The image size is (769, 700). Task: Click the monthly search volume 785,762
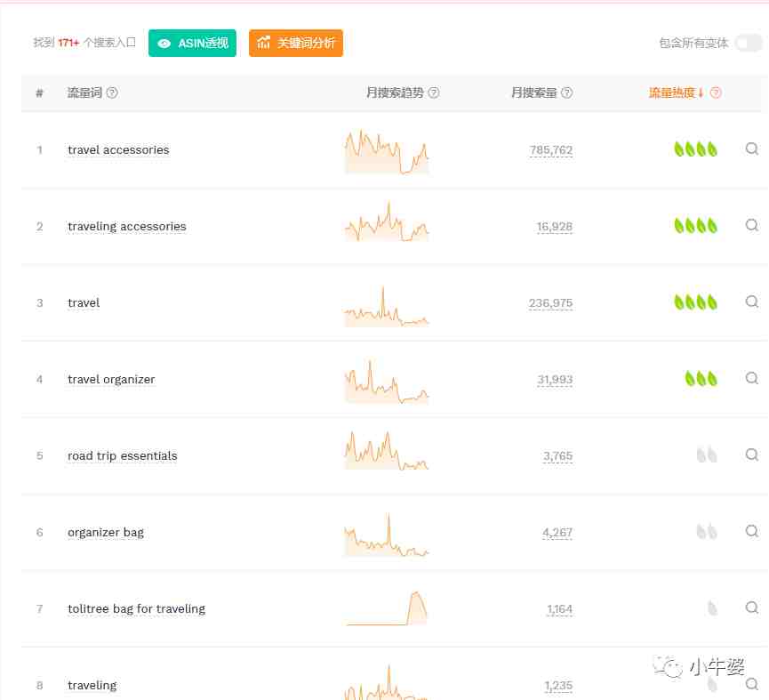[x=551, y=150]
